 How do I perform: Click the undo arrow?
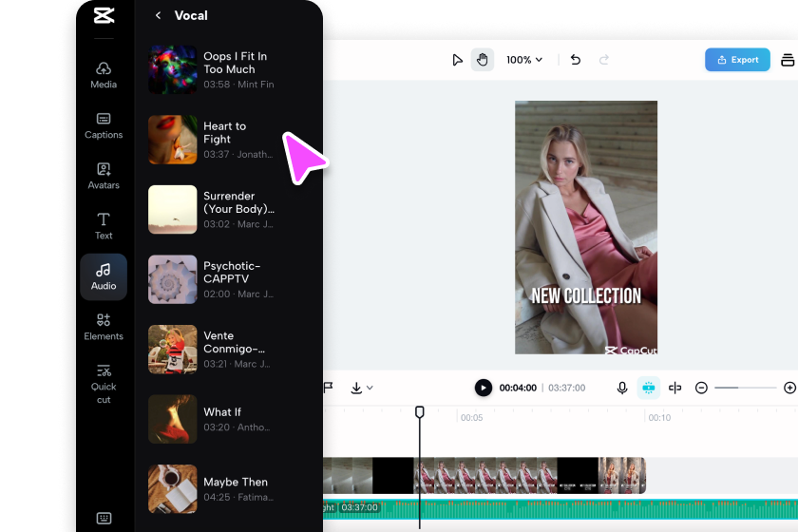click(x=576, y=60)
